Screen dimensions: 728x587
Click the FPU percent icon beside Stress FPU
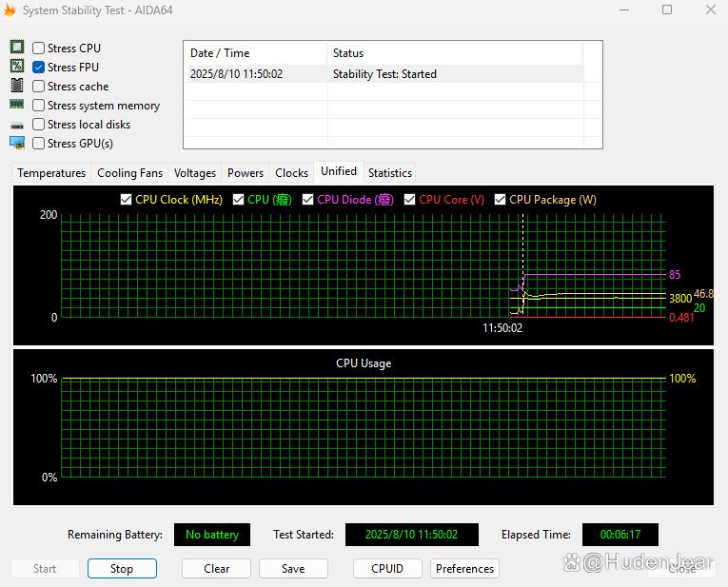[x=17, y=67]
